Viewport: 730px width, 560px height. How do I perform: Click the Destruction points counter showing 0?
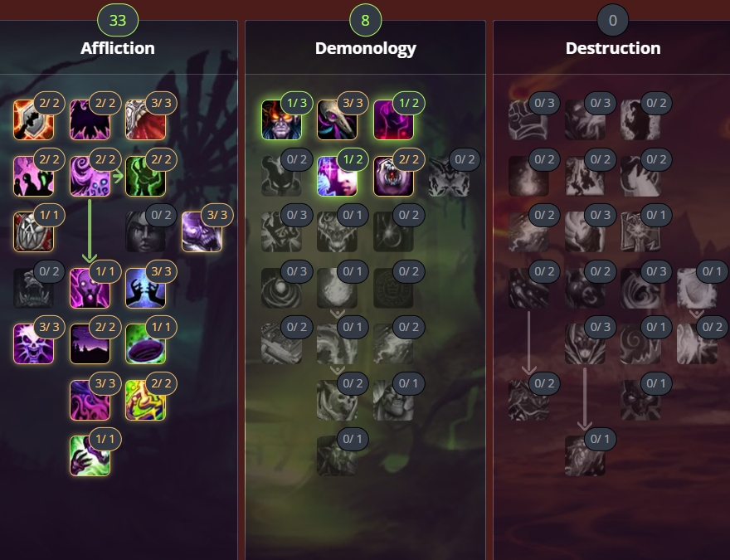613,20
